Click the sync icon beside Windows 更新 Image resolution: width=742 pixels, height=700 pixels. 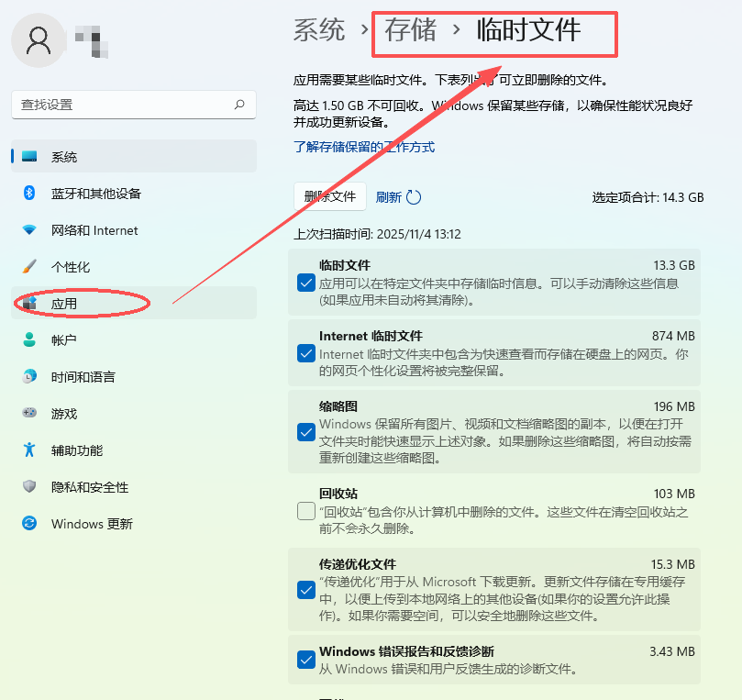click(x=29, y=524)
